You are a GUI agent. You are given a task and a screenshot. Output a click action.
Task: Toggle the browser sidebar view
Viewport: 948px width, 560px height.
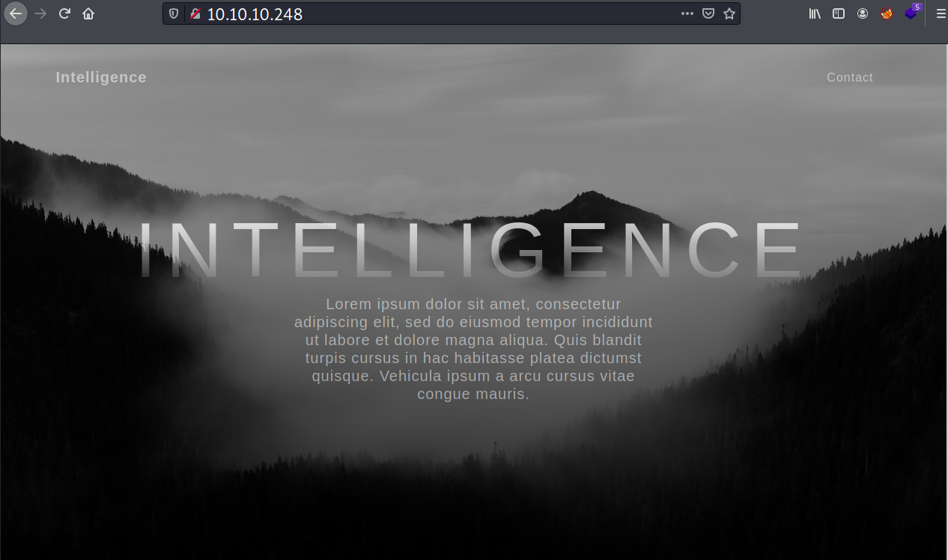tap(839, 13)
